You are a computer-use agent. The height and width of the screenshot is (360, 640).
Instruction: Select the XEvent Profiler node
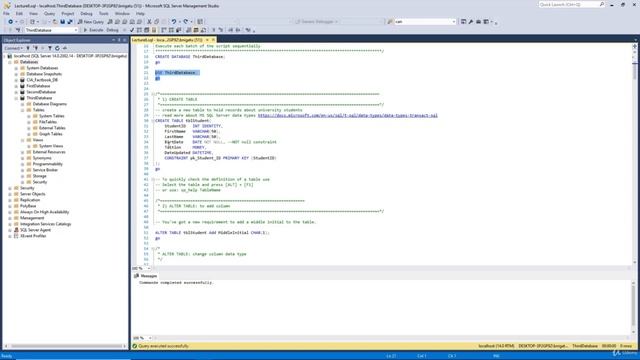[x=33, y=236]
